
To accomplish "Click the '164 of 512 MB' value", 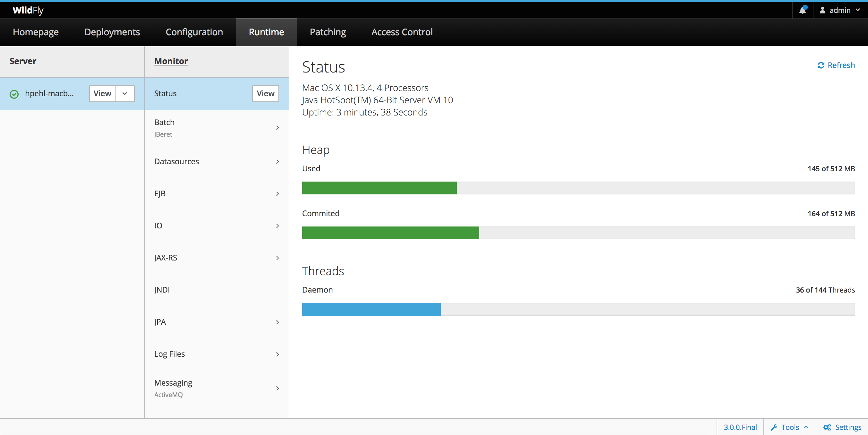I will pyautogui.click(x=831, y=214).
